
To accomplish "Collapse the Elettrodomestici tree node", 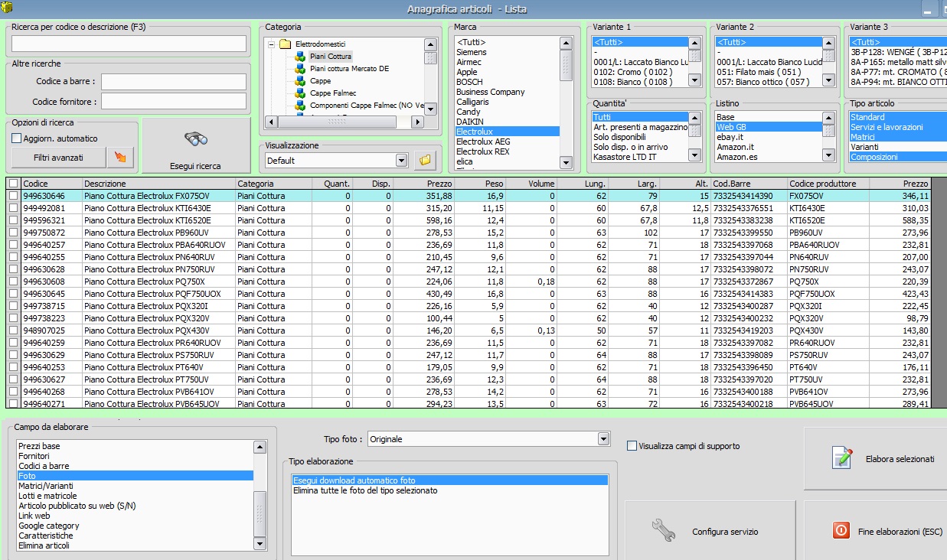I will click(x=271, y=44).
